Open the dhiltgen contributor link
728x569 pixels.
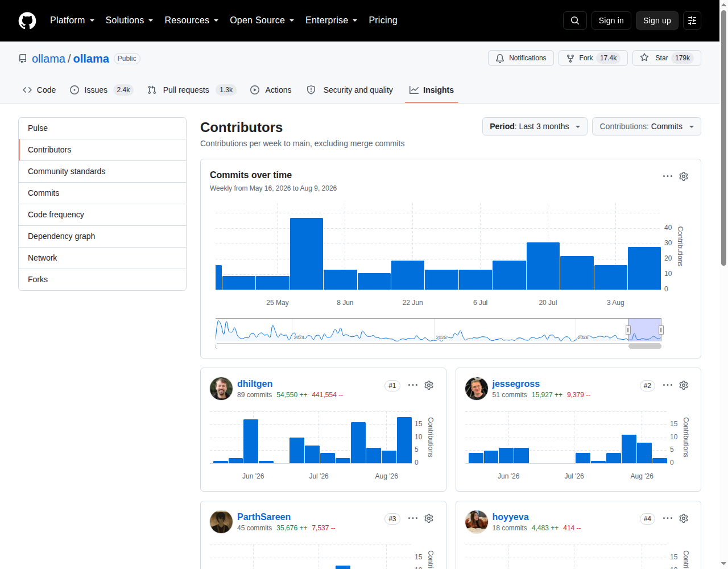coord(255,384)
